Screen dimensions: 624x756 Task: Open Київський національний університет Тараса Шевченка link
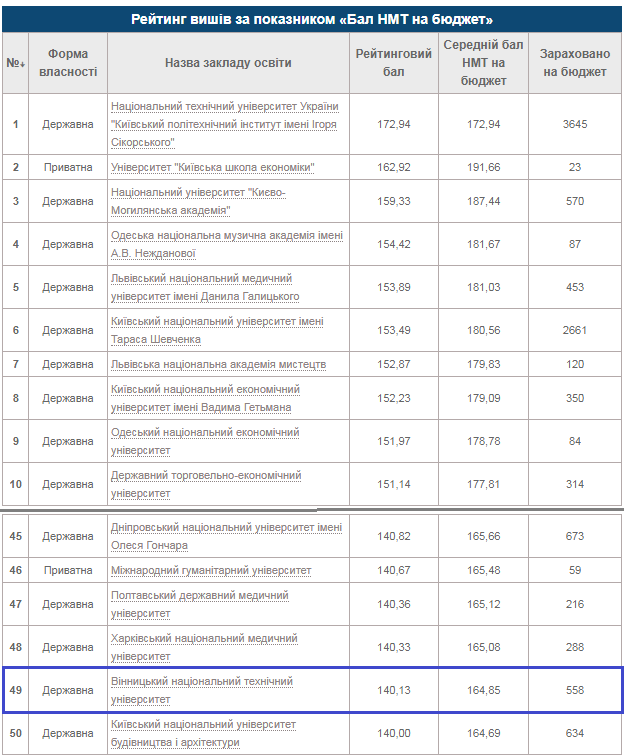(x=217, y=330)
